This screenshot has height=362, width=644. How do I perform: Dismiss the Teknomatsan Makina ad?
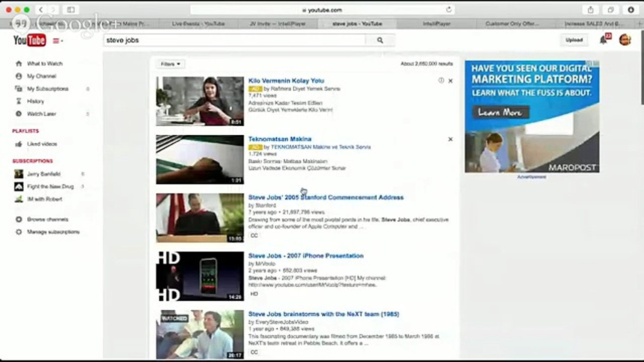450,139
